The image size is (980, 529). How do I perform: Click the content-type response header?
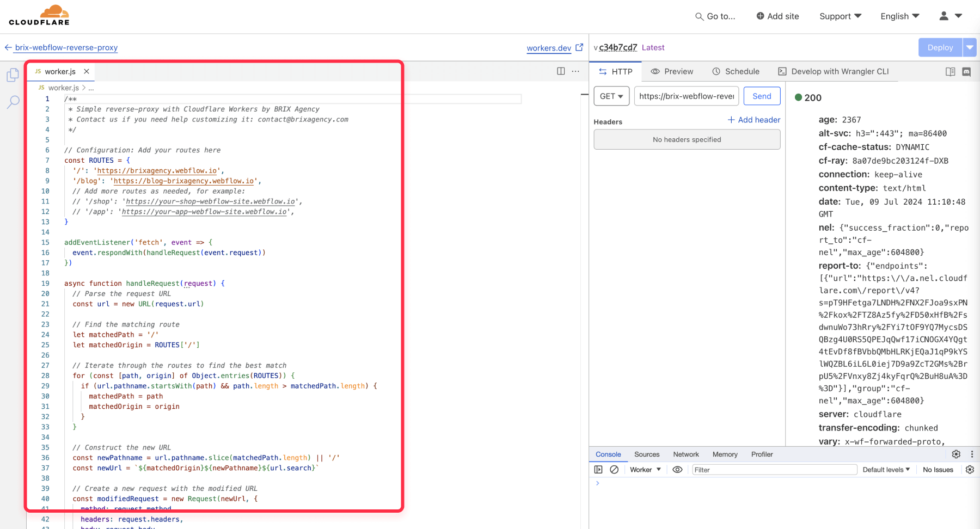click(872, 188)
